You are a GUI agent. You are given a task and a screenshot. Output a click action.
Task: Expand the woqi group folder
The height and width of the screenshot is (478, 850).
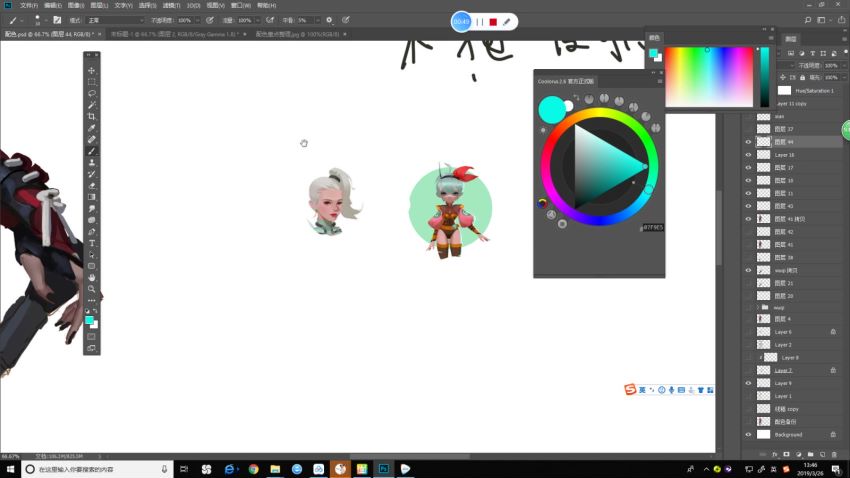pos(758,307)
